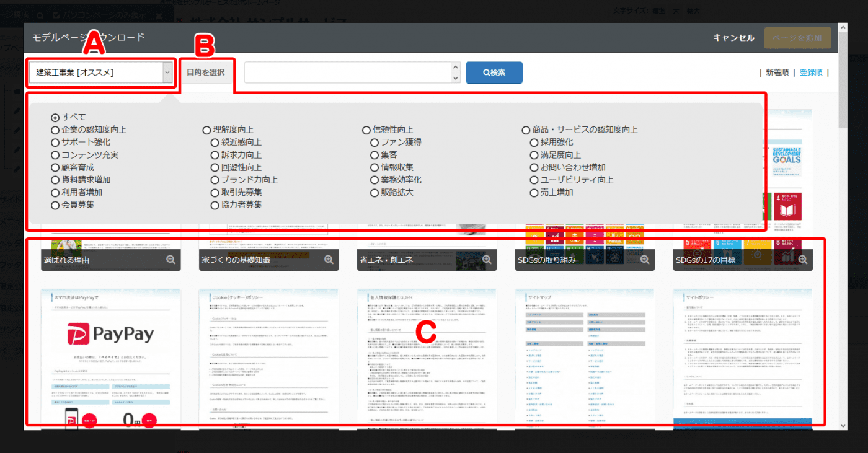
Task: Click the 目的を選択 tab button
Action: pos(206,72)
